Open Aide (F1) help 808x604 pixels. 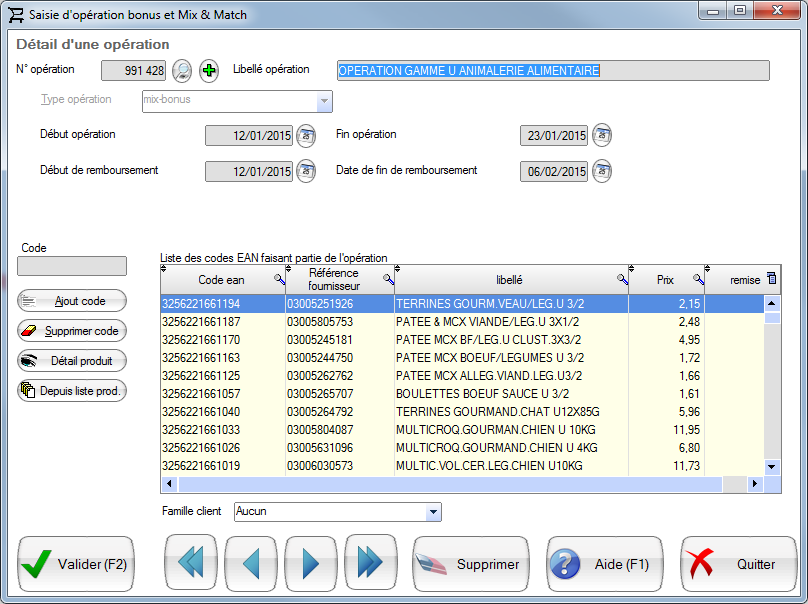pos(606,564)
